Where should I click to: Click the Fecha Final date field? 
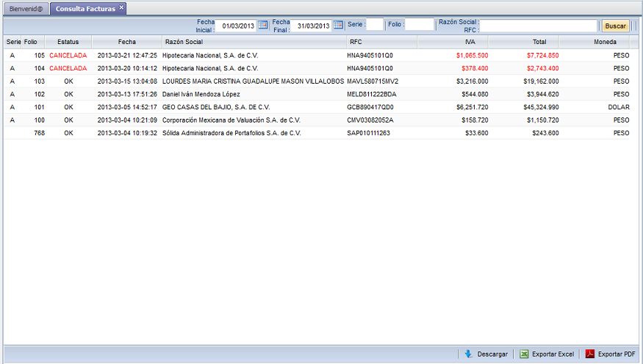click(312, 26)
